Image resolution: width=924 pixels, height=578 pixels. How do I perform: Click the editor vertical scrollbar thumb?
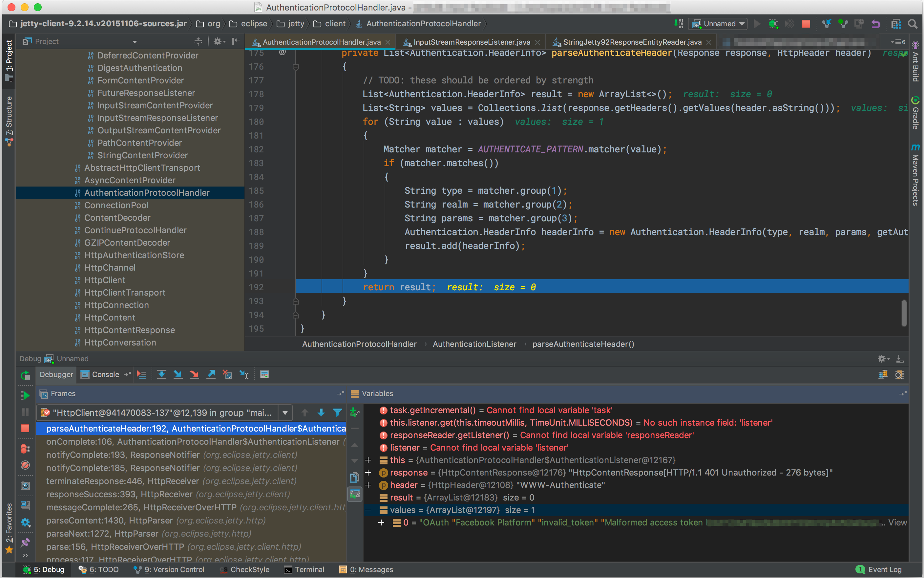904,313
